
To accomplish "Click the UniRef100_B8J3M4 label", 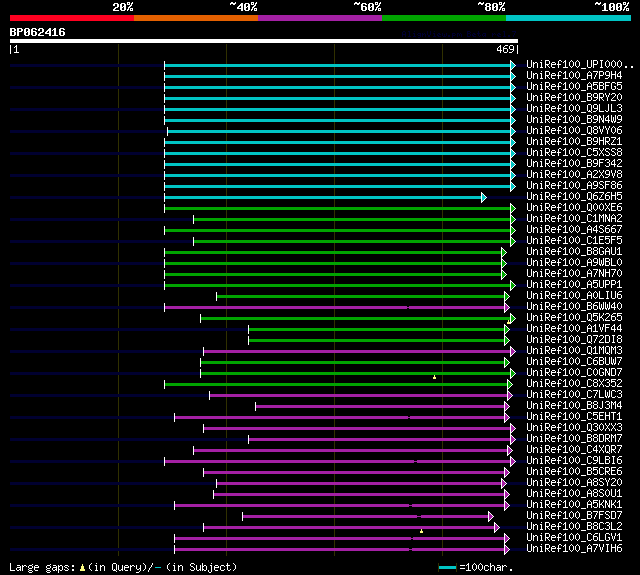I will pos(574,406).
